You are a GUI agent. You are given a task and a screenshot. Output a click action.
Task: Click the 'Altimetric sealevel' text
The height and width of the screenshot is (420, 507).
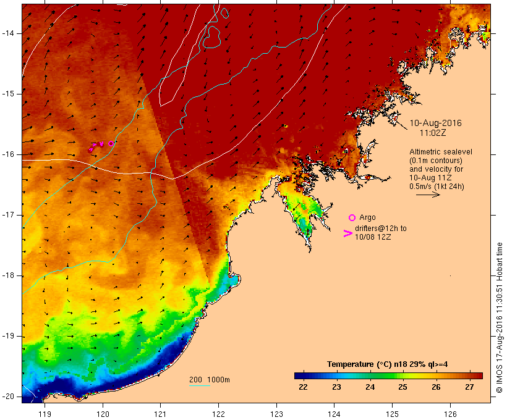point(441,152)
